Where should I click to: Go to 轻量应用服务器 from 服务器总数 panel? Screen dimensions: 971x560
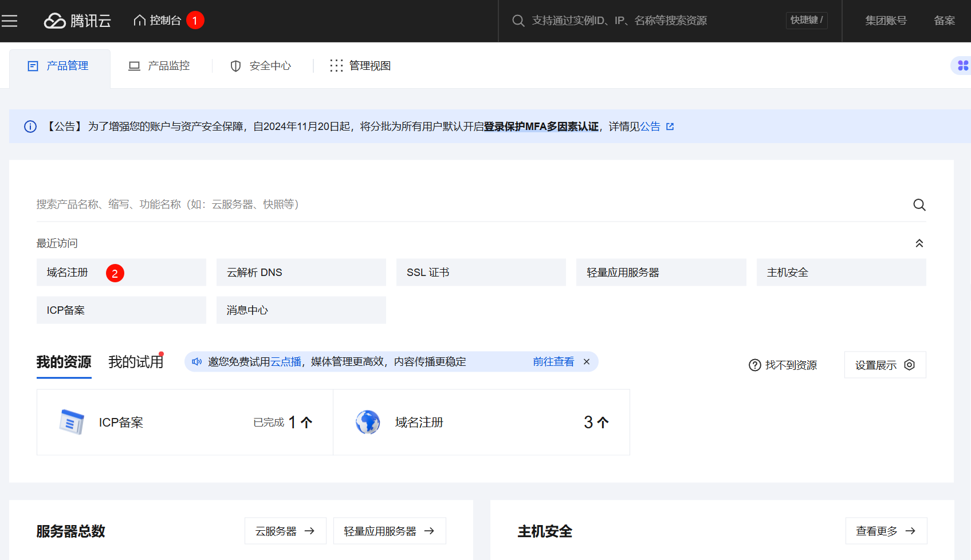point(390,531)
